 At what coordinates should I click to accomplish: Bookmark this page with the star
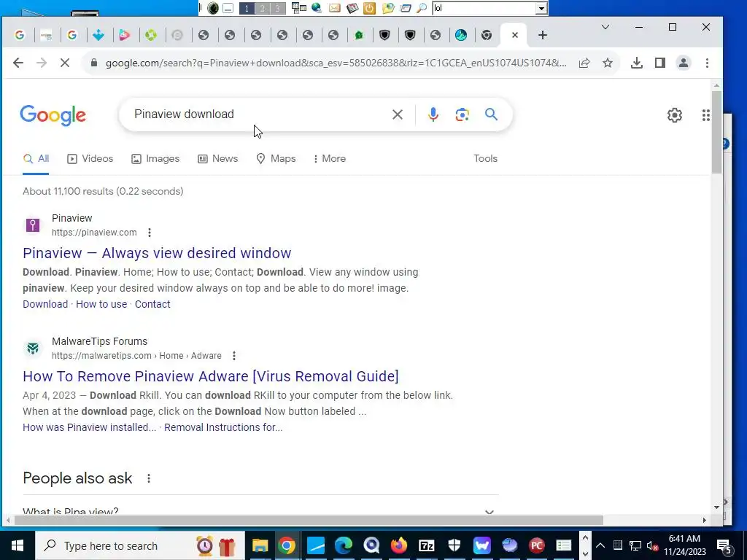coord(608,63)
